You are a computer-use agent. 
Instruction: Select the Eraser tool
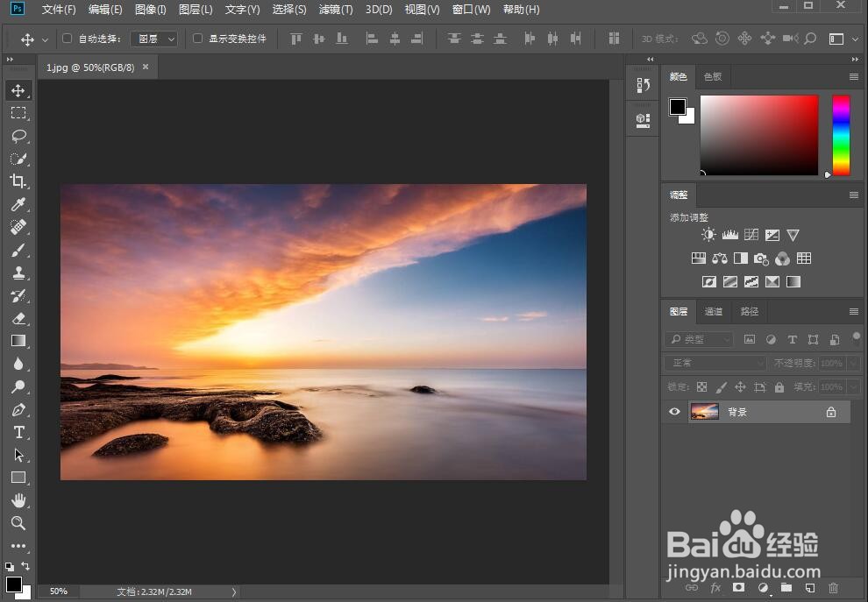[18, 318]
